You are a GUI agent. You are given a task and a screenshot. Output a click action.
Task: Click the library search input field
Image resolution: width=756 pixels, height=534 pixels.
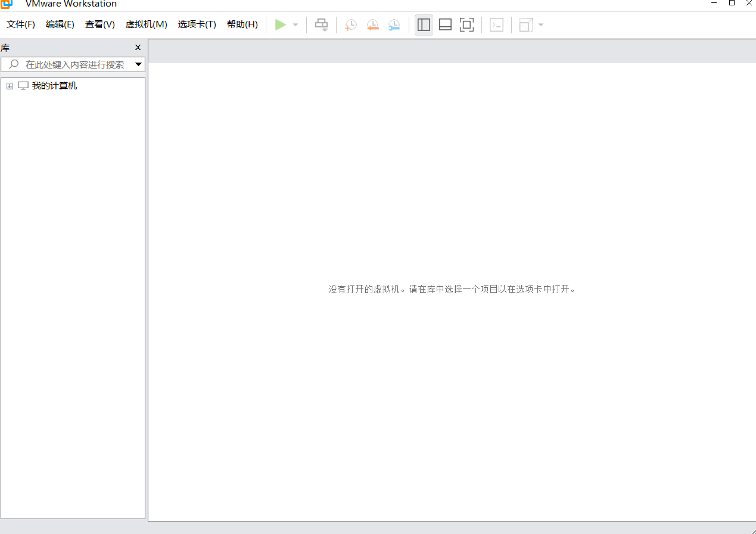[73, 64]
